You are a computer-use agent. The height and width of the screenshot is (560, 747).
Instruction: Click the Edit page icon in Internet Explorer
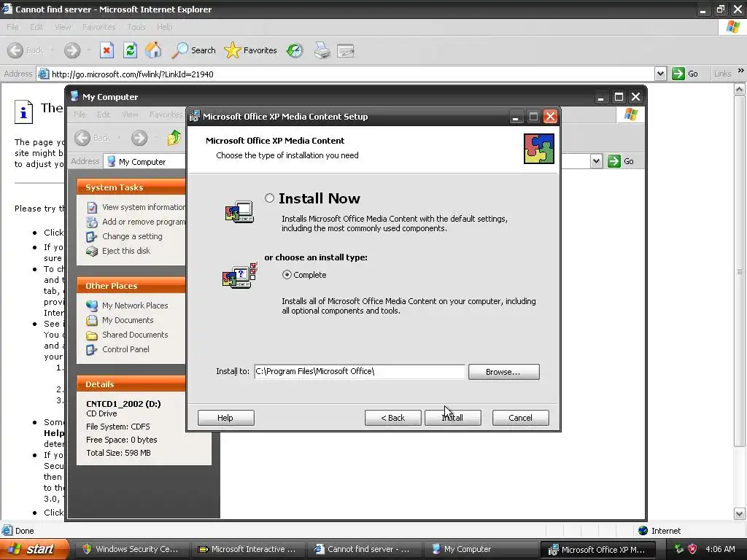pyautogui.click(x=345, y=50)
